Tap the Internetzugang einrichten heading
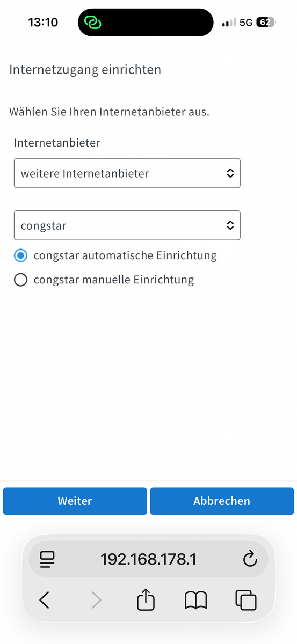The image size is (297, 644). pyautogui.click(x=85, y=69)
